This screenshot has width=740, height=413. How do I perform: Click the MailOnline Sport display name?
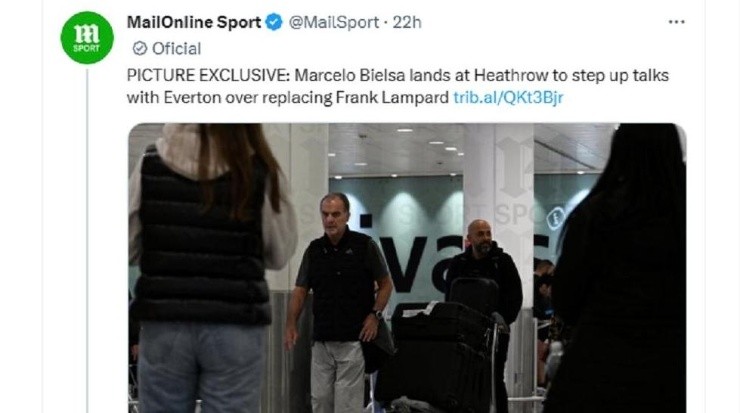[193, 22]
